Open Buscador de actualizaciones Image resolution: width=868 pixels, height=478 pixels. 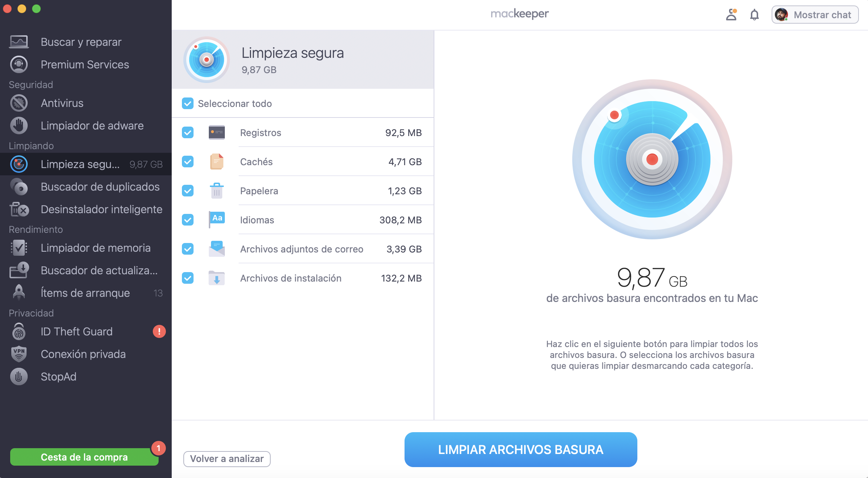[99, 270]
